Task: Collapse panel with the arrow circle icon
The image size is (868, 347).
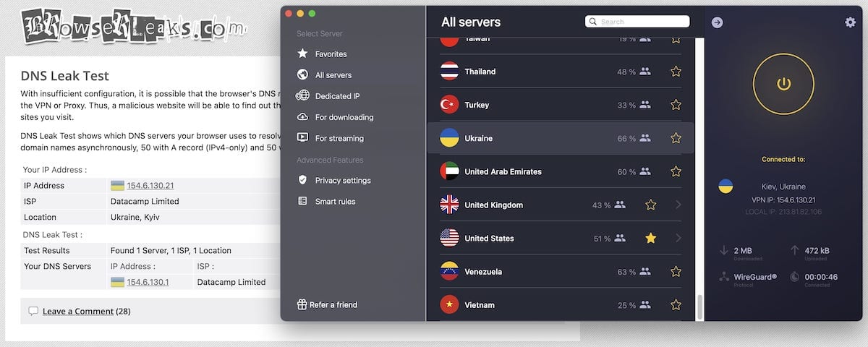Action: (x=717, y=22)
